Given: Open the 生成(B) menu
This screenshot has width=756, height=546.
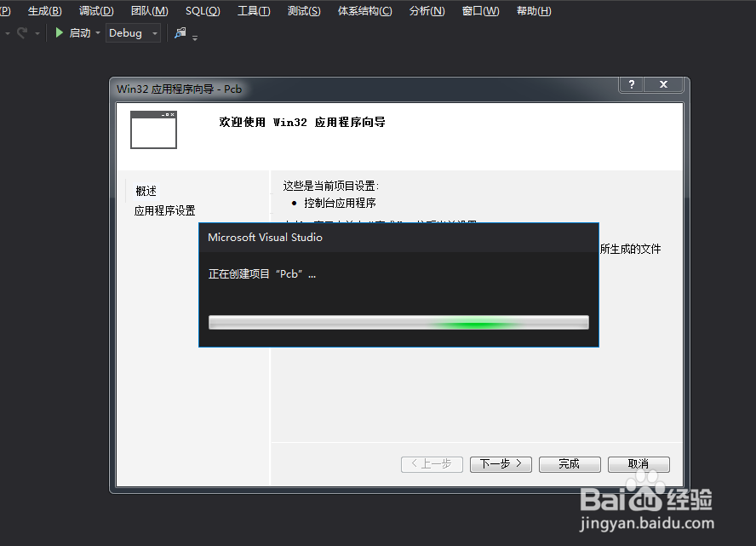Looking at the screenshot, I should (x=45, y=11).
